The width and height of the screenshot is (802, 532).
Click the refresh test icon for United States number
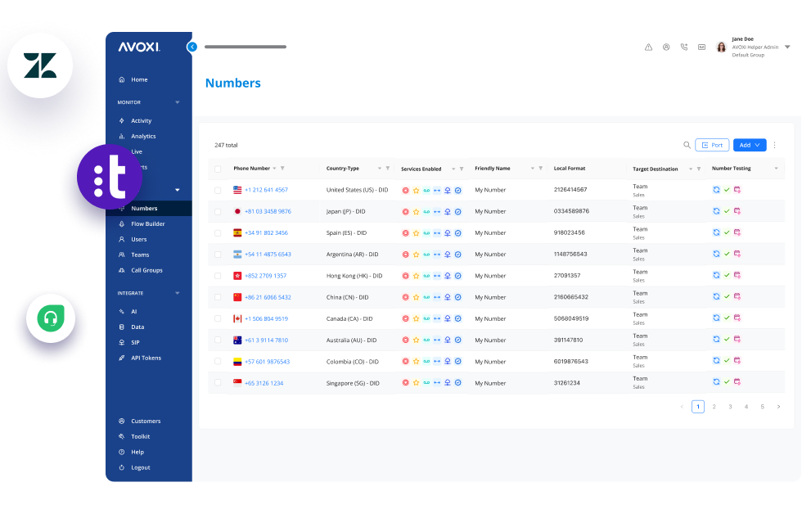716,190
